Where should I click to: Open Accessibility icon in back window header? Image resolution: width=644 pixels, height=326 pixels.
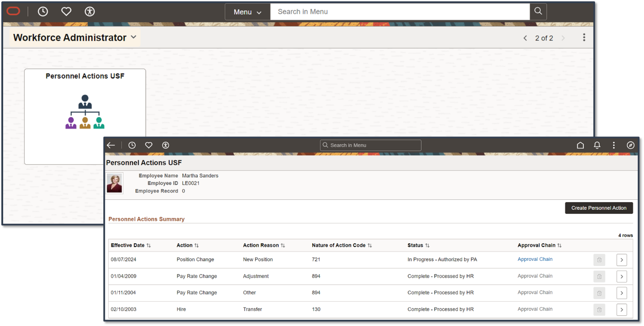(90, 12)
